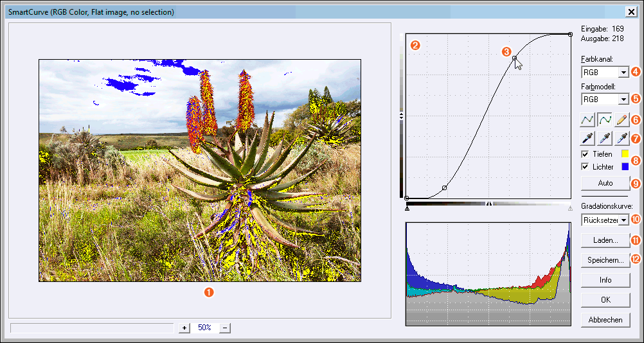Screen dimensions: 644x343
Task: Pick the white point eyedropper
Action: click(622, 137)
